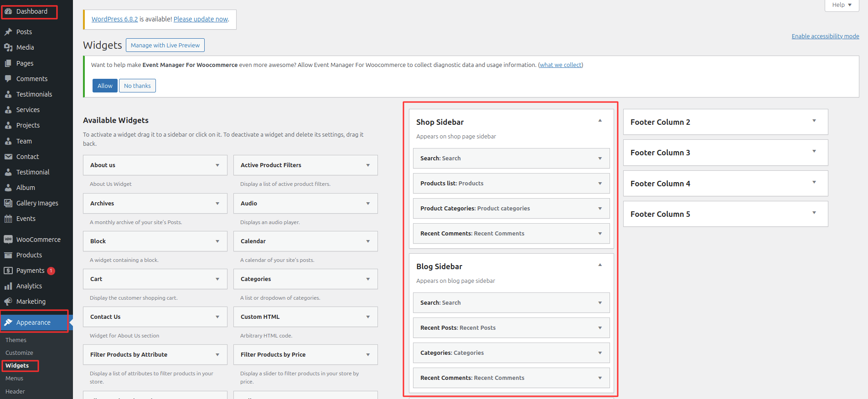Click the Contact envelope icon

point(8,157)
